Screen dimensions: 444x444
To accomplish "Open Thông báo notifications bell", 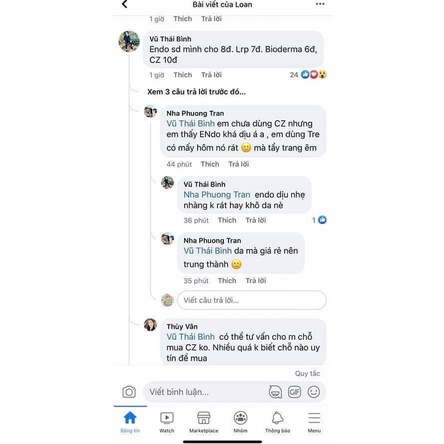I will point(277,422).
